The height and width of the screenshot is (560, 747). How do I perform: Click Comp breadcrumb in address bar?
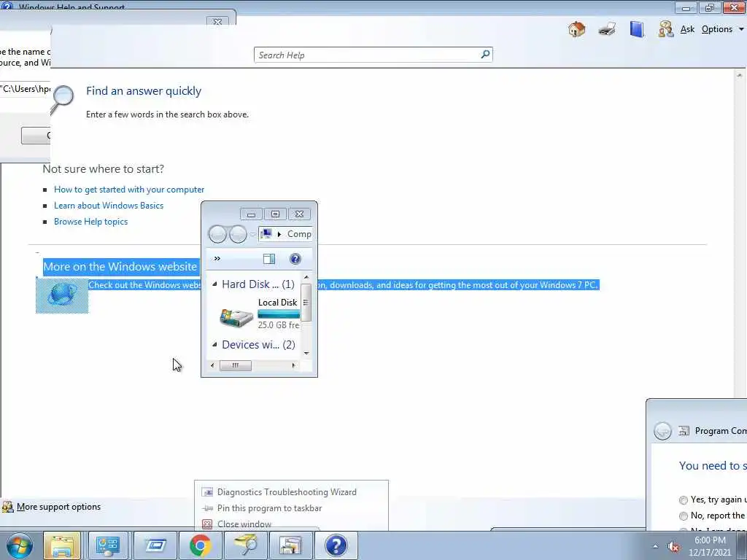pyautogui.click(x=299, y=234)
